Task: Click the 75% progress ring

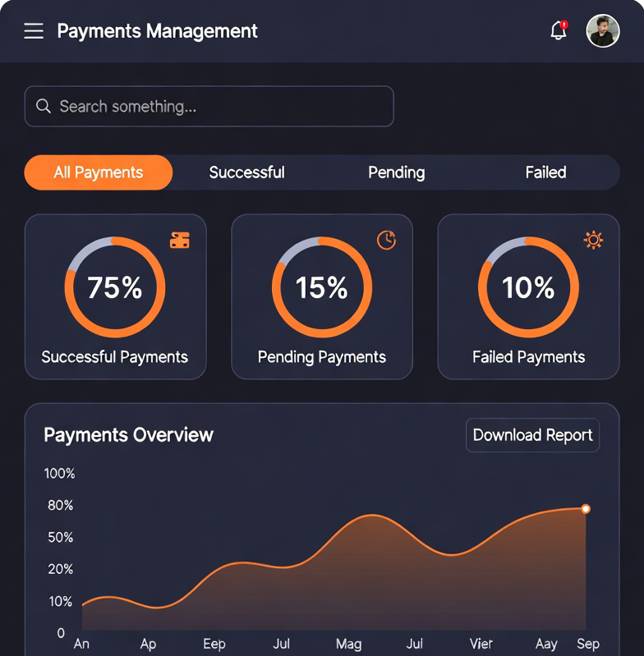Action: click(x=115, y=287)
